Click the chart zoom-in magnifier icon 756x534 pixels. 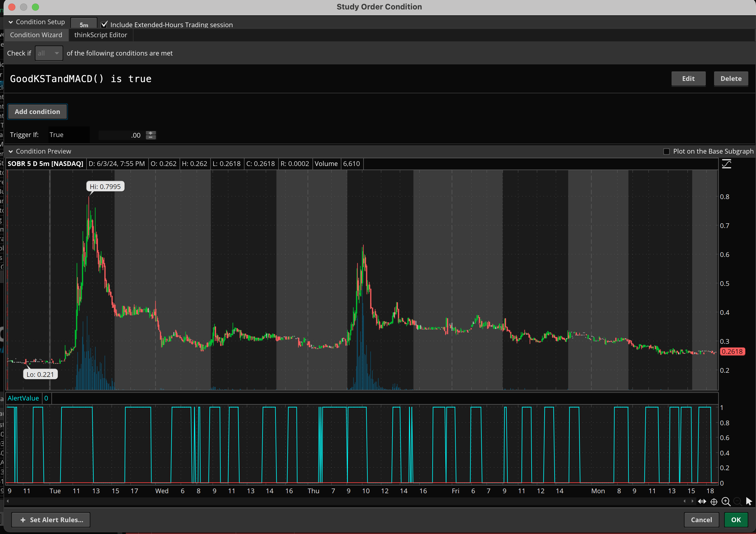726,502
